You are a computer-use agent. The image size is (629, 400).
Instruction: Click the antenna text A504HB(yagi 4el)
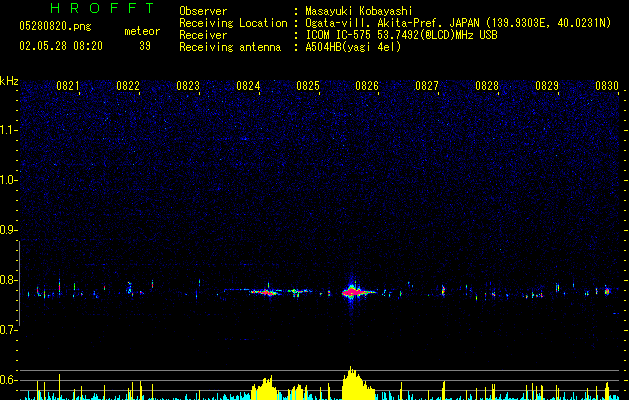[353, 47]
